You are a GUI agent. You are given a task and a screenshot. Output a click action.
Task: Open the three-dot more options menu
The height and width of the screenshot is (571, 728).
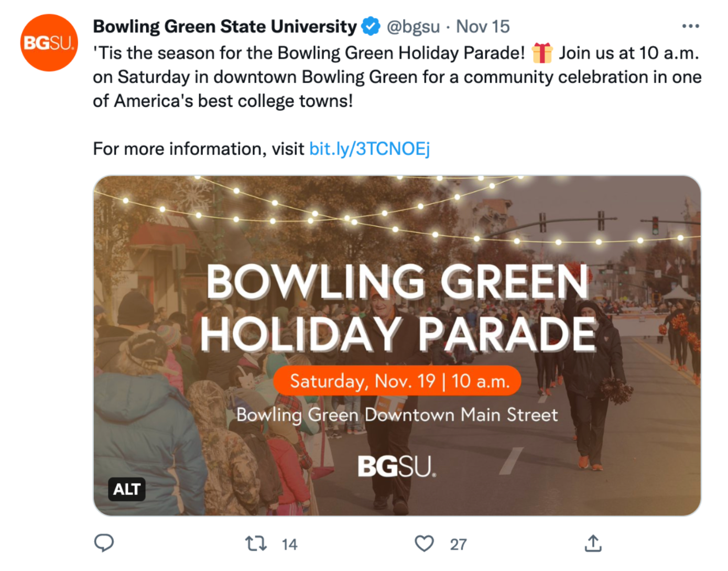click(x=690, y=26)
